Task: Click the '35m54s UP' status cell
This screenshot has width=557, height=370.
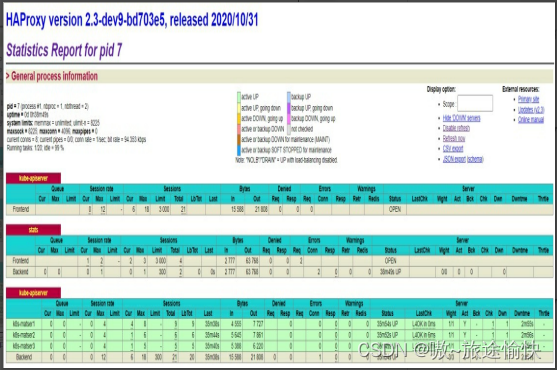Action: [x=387, y=324]
